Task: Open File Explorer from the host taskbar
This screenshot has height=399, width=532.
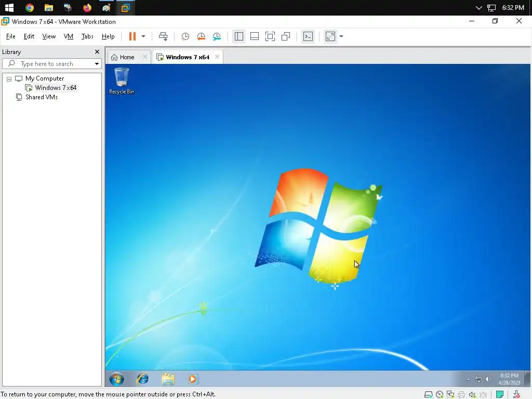Action: 49,7
